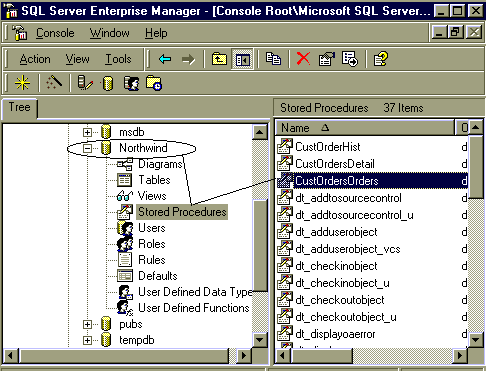The width and height of the screenshot is (486, 371).
Task: Restore the inner console window
Action: (x=456, y=33)
